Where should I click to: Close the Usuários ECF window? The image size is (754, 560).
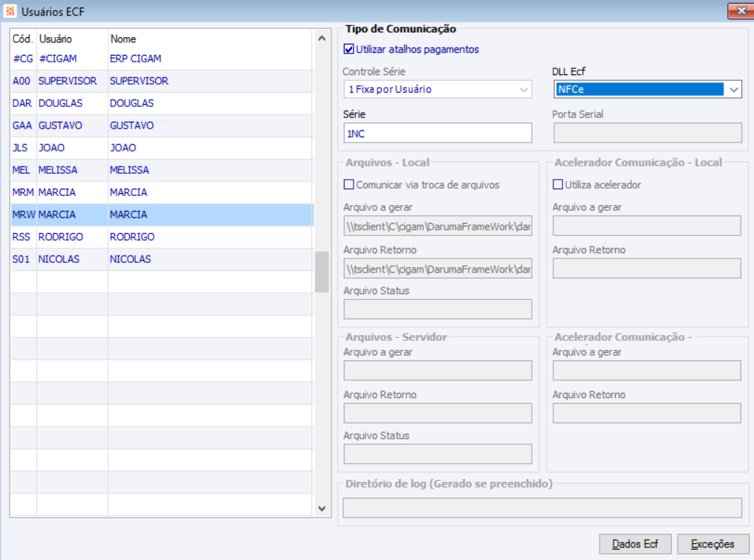(x=740, y=10)
